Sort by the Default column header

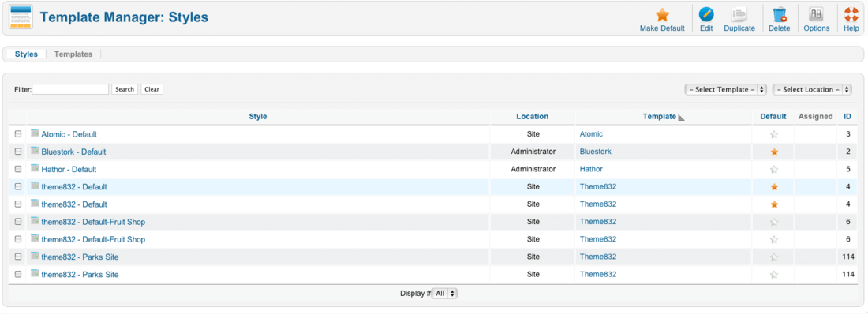pyautogui.click(x=773, y=117)
